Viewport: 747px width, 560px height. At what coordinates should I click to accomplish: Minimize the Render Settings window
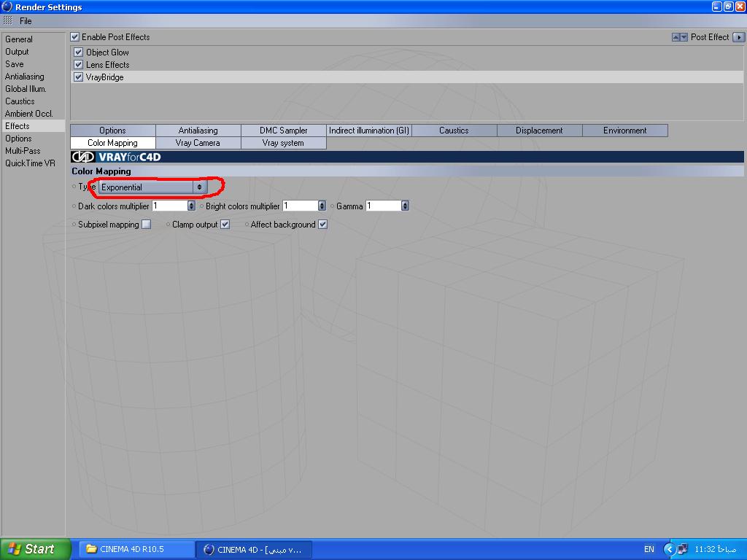click(x=716, y=7)
